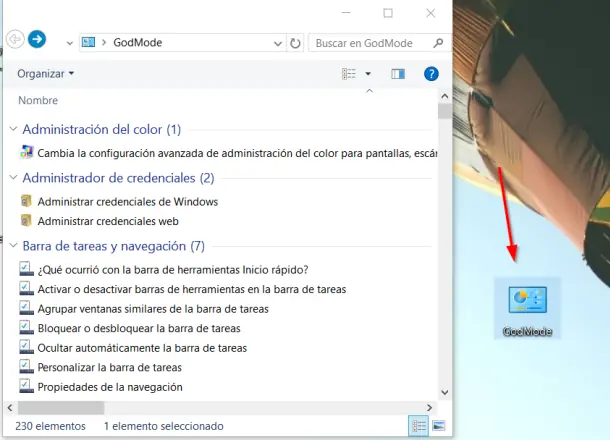The width and height of the screenshot is (610, 440).
Task: Open Ocultar automáticamente la barra de tareas
Action: 142,348
